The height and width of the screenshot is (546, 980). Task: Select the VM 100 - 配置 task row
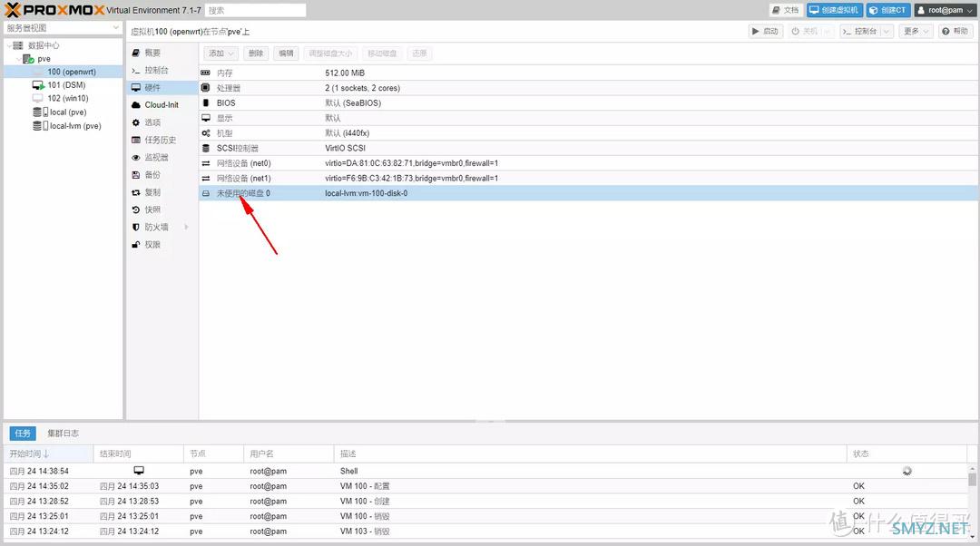point(486,486)
